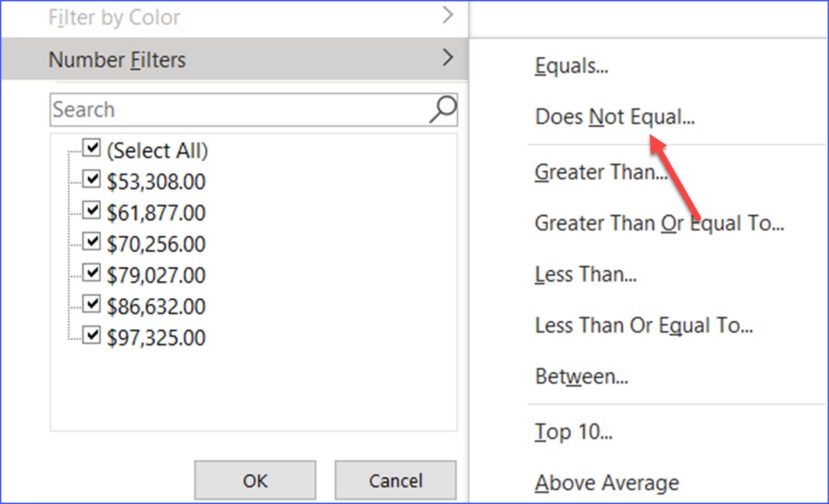Viewport: 829px width, 504px height.
Task: Uncheck the $53,308.00 value
Action: pos(90,180)
